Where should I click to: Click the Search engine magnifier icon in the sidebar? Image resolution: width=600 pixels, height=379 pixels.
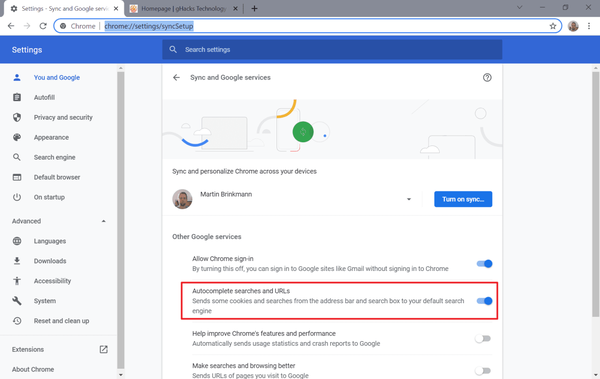point(17,157)
